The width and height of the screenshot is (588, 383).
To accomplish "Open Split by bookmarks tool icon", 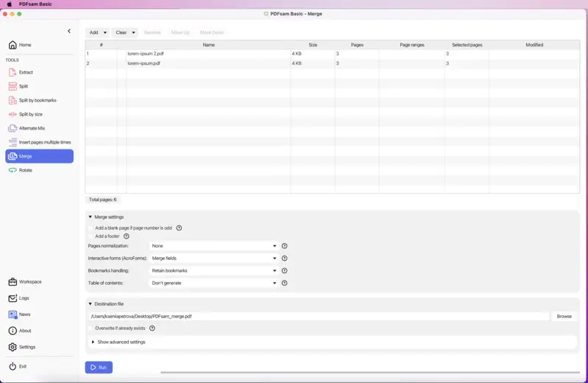I will (x=13, y=100).
